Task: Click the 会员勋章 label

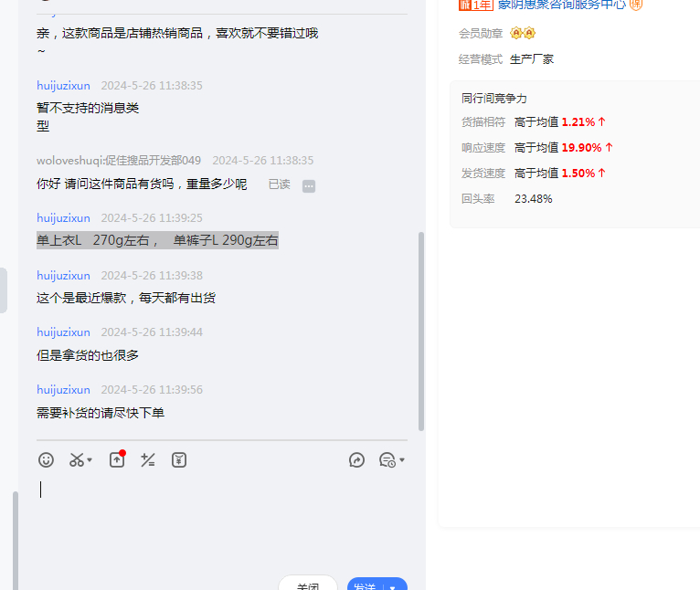Action: point(481,34)
